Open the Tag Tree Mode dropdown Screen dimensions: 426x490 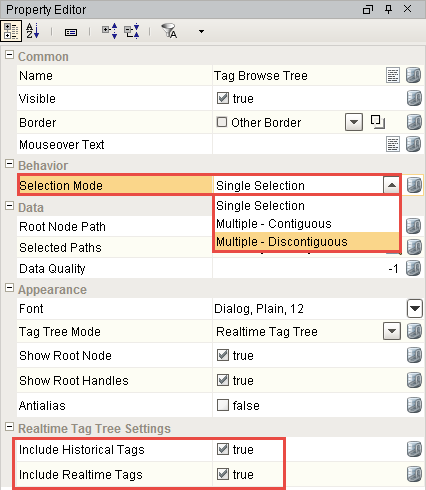coord(392,331)
